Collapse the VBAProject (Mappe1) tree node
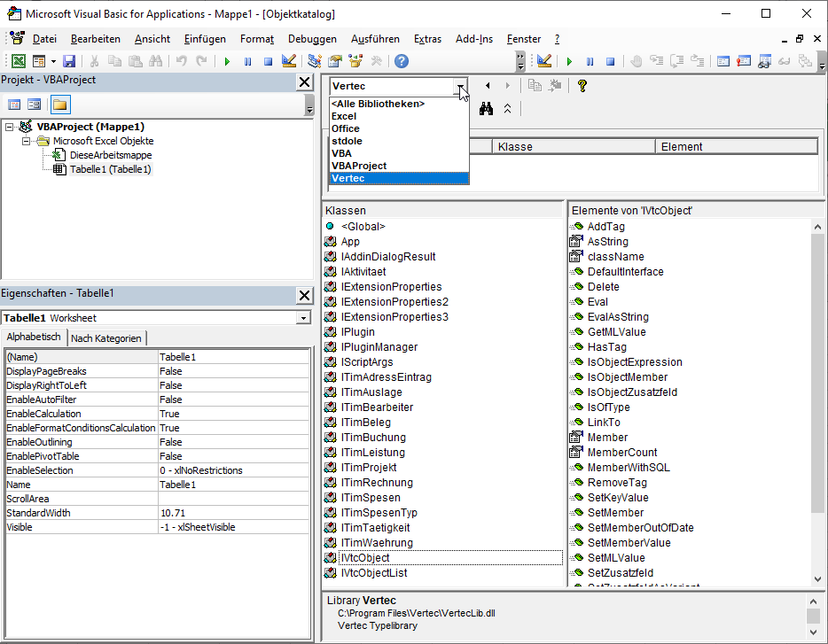 coord(10,127)
